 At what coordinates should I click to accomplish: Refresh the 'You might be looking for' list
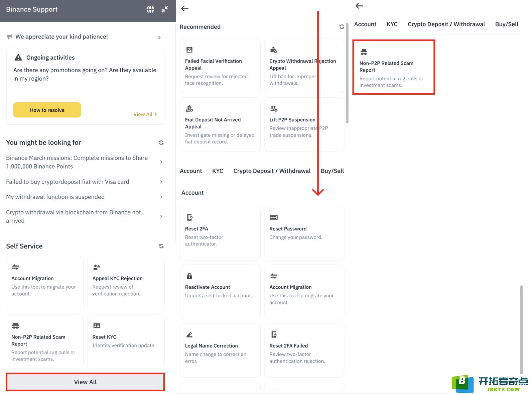tap(161, 142)
